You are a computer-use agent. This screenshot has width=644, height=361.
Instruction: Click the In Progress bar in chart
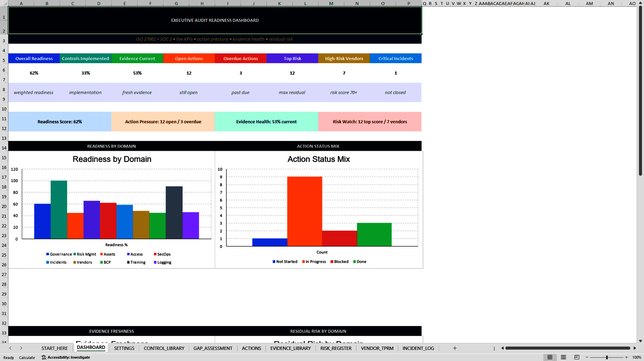pyautogui.click(x=305, y=211)
